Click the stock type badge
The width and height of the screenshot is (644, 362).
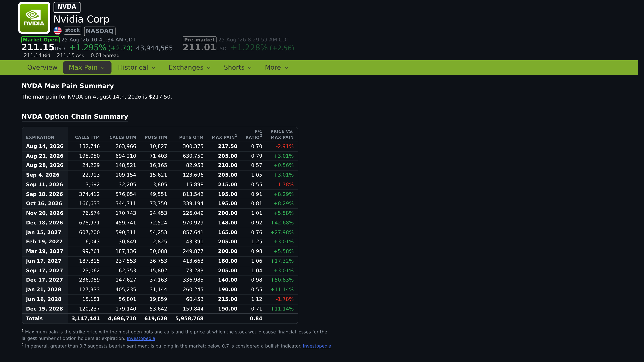(x=72, y=31)
